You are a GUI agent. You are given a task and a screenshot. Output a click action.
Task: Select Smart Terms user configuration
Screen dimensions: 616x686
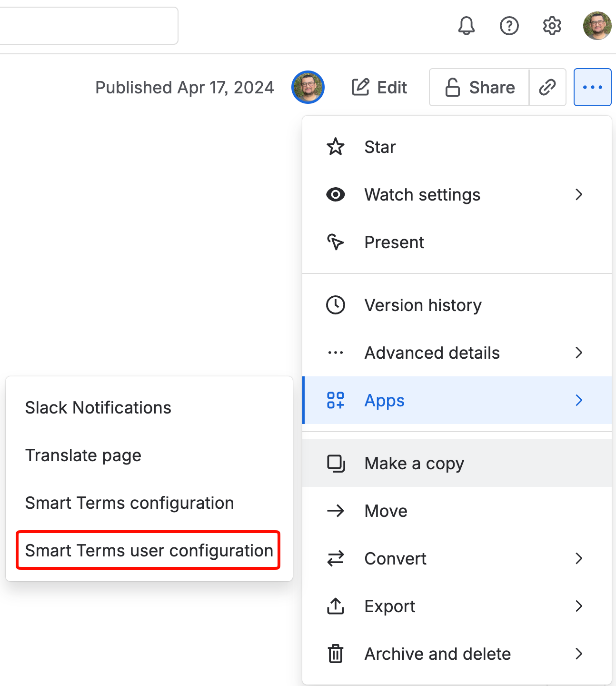click(x=149, y=550)
